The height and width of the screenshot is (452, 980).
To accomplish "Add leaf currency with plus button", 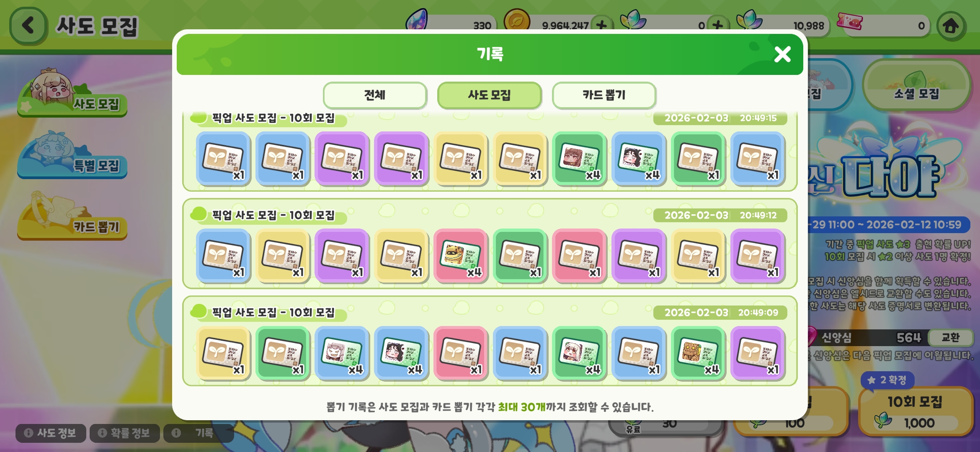I will click(x=717, y=25).
